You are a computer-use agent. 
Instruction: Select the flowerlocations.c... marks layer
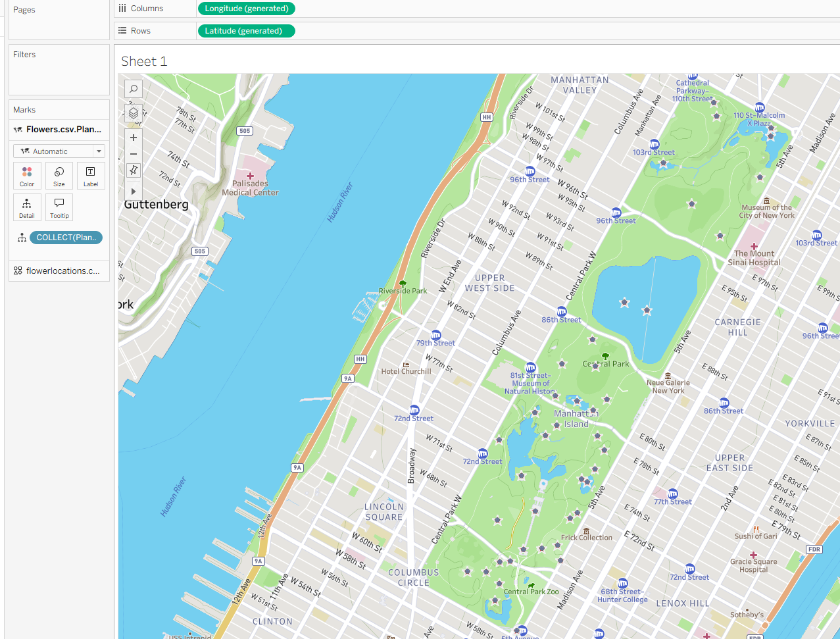[x=59, y=270]
